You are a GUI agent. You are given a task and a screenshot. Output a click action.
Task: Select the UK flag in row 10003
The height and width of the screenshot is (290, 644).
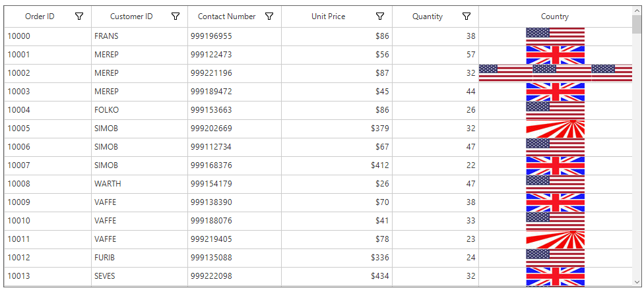pos(556,92)
